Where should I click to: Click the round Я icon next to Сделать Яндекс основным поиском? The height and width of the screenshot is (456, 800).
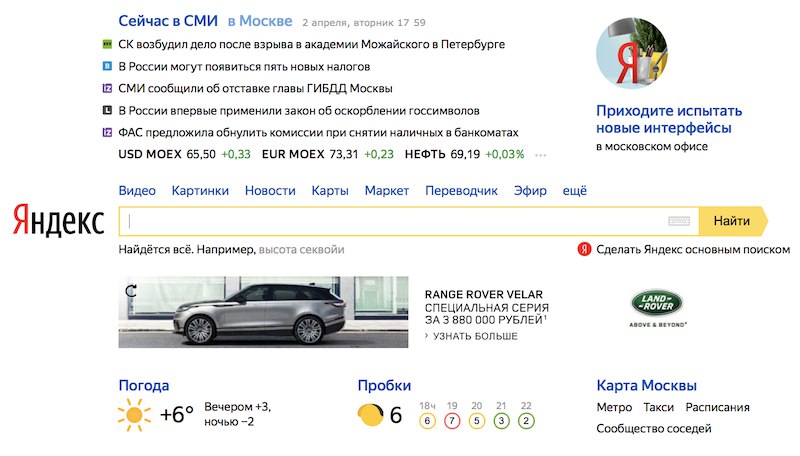click(584, 249)
